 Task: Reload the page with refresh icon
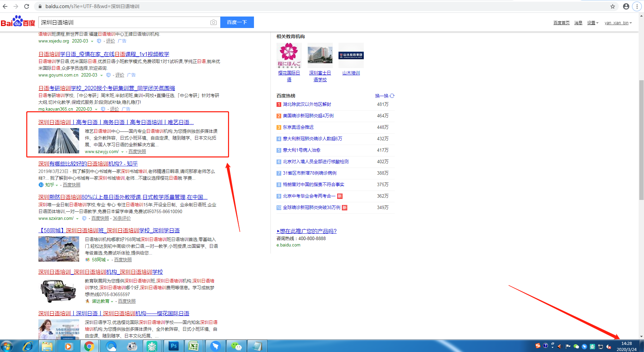[x=27, y=6]
